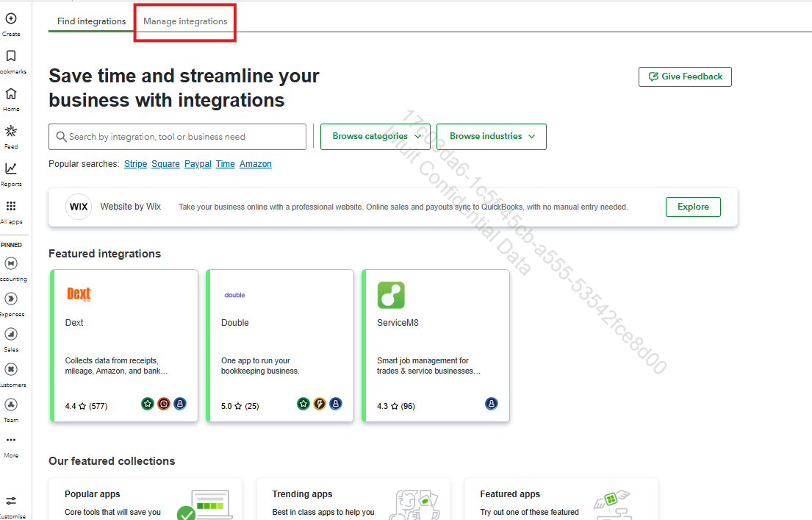Expand Browse industries dropdown
Image resolution: width=812 pixels, height=520 pixels.
(492, 137)
